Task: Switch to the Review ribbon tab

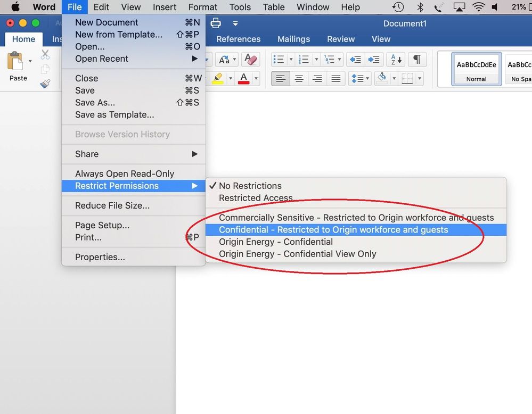Action: (341, 39)
